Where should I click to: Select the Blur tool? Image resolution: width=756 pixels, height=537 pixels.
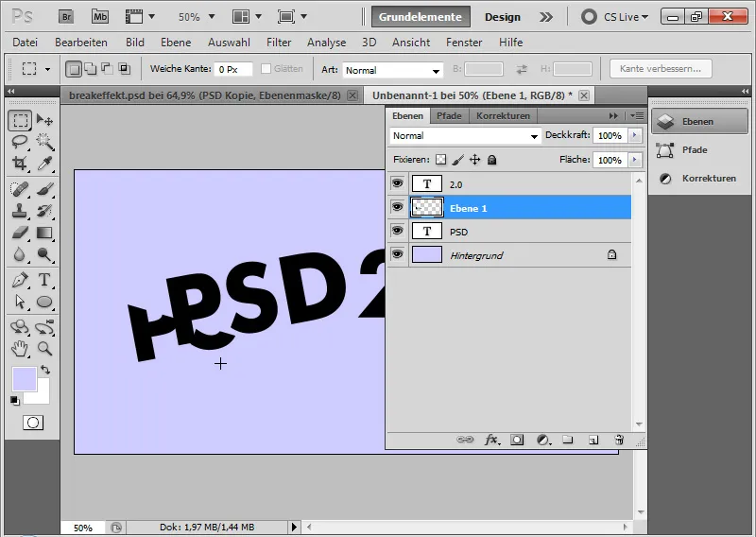[x=20, y=254]
